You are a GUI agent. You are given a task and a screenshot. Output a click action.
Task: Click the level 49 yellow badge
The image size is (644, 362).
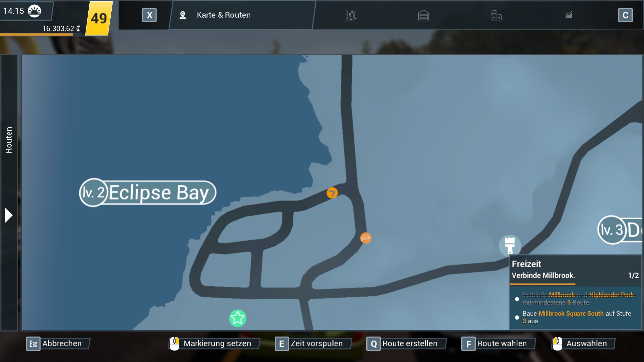[x=99, y=18]
